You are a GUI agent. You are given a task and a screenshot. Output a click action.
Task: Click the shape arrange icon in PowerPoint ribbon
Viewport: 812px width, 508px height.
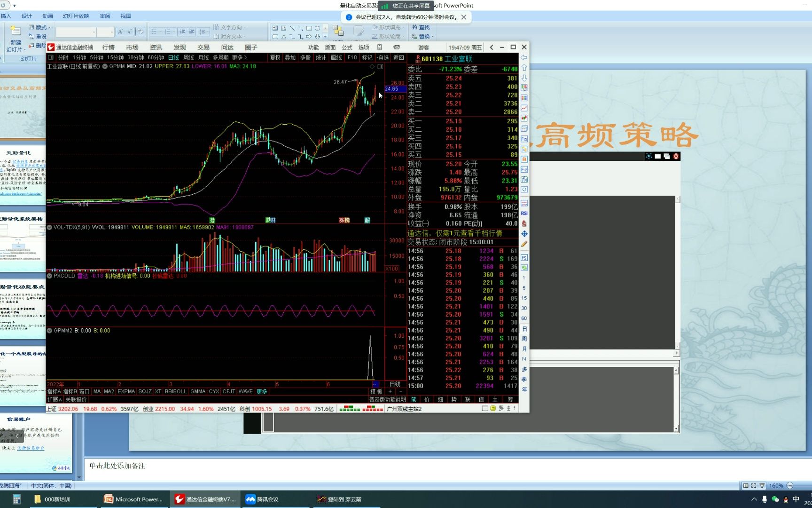338,31
